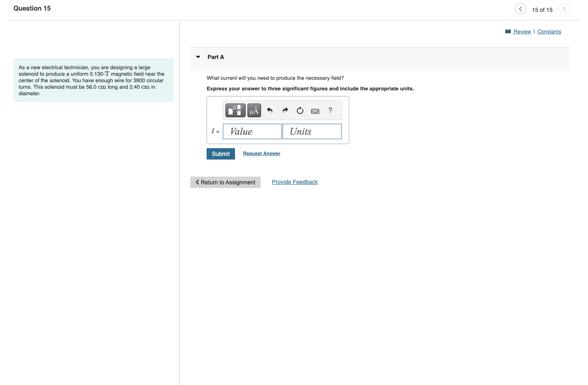588x385 pixels.
Task: Advance to next question with right chevron
Action: [x=564, y=9]
